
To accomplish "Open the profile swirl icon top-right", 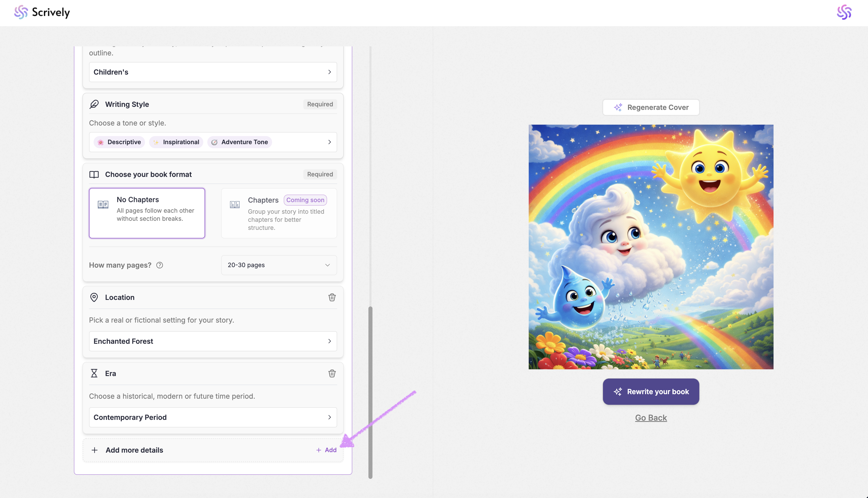I will tap(844, 12).
